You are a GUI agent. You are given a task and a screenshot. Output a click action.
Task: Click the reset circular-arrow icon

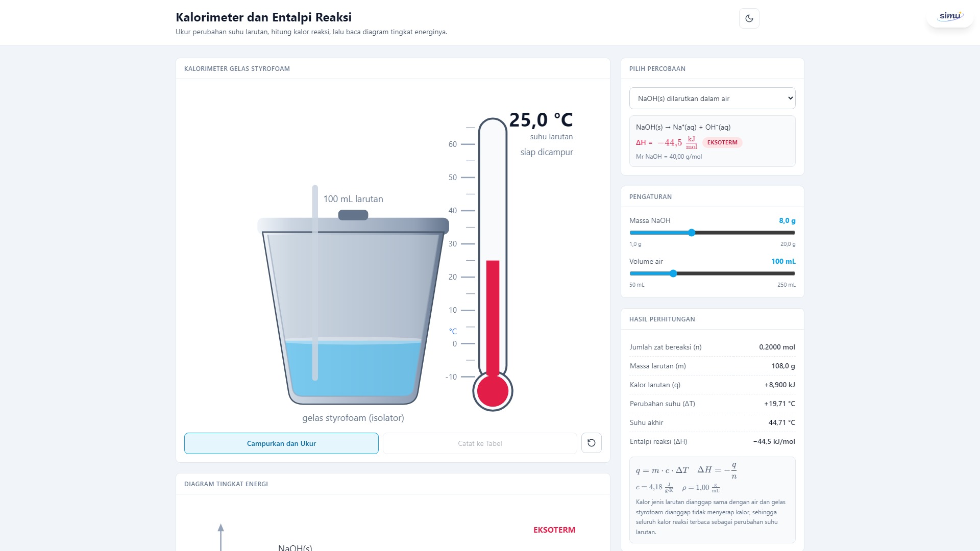[591, 443]
